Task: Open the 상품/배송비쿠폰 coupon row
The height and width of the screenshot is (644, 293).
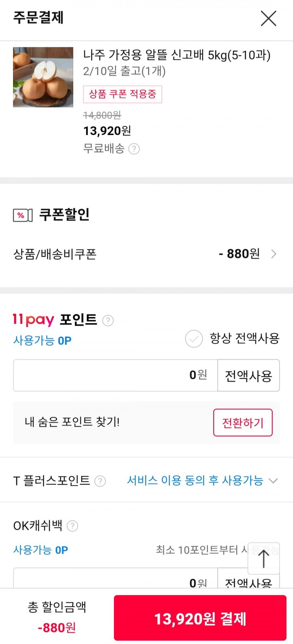Action: pyautogui.click(x=146, y=254)
